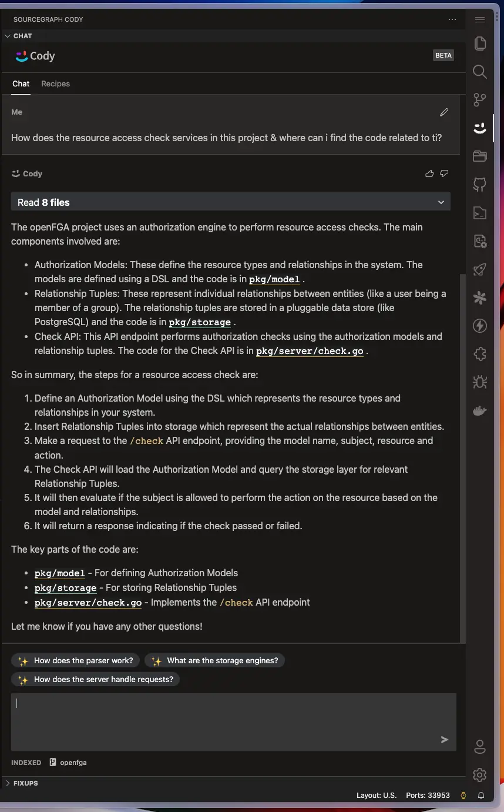Click the 'Ports: 33953' status bar item
Image resolution: width=504 pixels, height=812 pixels.
[x=428, y=795]
